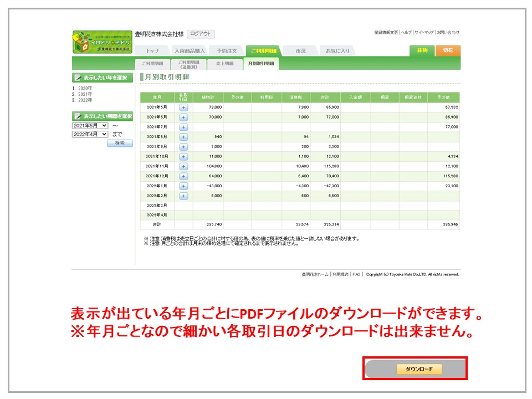Expand transaction days for 2021年12月
532x399 pixels.
click(183, 176)
